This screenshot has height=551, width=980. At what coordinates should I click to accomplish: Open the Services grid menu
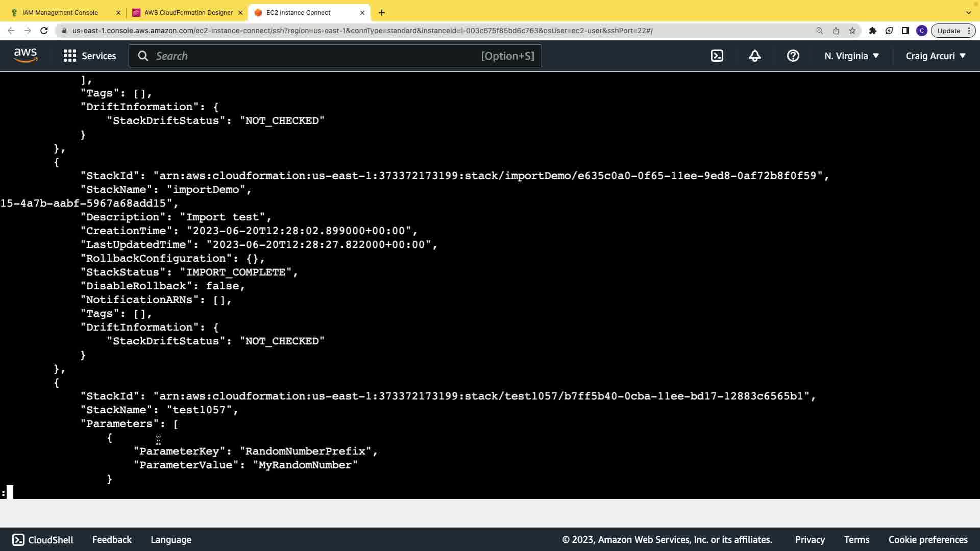pos(90,56)
